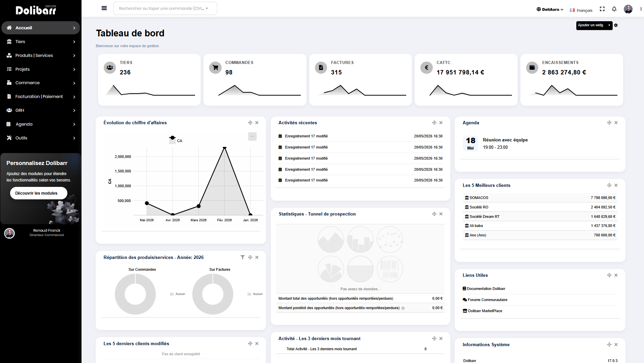Click move handle of Liens Utiles widget
This screenshot has width=644, height=363.
pos(609,275)
